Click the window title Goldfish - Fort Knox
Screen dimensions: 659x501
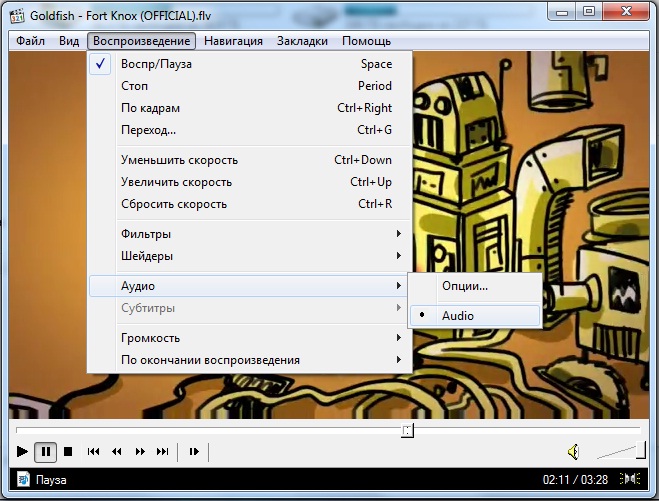coord(120,16)
